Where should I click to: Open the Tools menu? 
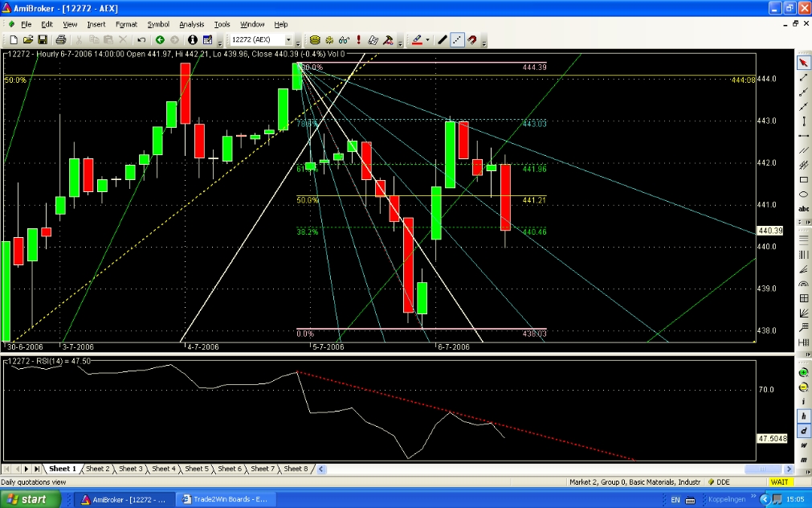(222, 24)
